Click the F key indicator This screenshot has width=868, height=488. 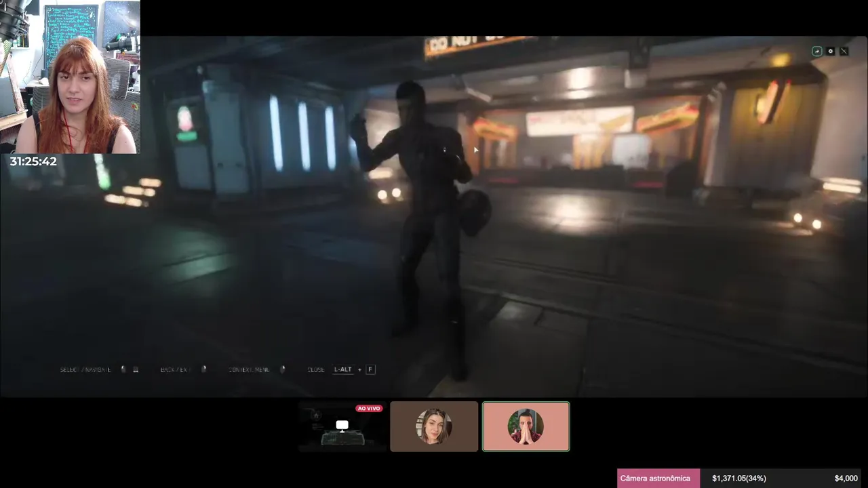click(370, 369)
